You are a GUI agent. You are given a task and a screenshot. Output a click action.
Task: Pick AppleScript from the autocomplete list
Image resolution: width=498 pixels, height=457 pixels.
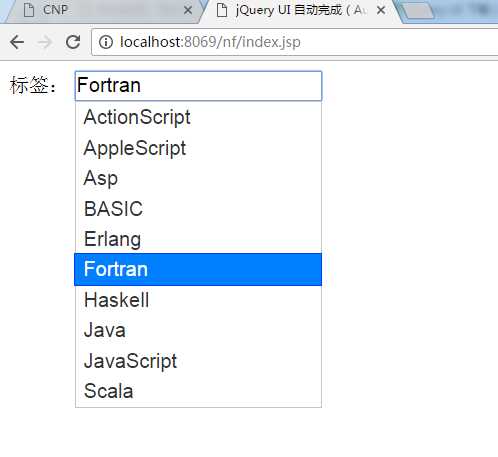(198, 148)
